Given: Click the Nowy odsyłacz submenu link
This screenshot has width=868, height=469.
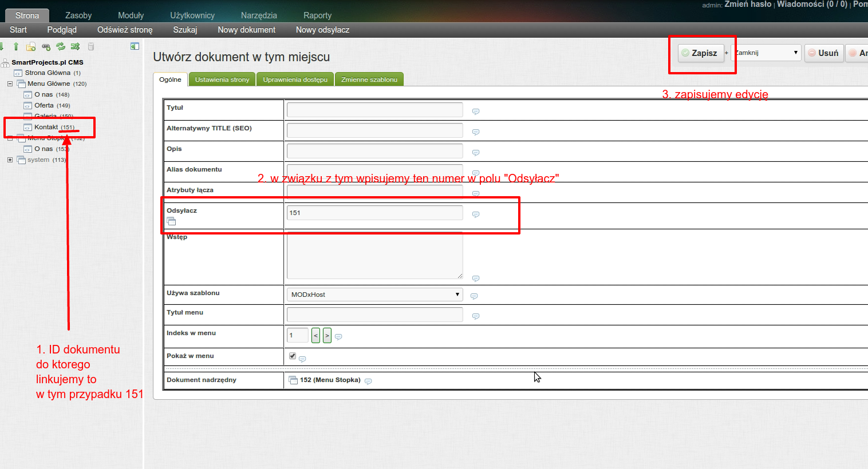Looking at the screenshot, I should 322,30.
